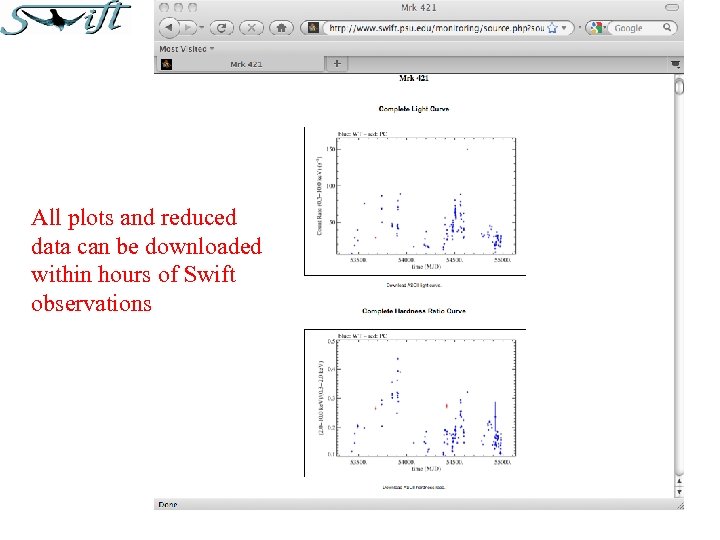
Task: Open a new tab with plus button
Action: pyautogui.click(x=337, y=63)
